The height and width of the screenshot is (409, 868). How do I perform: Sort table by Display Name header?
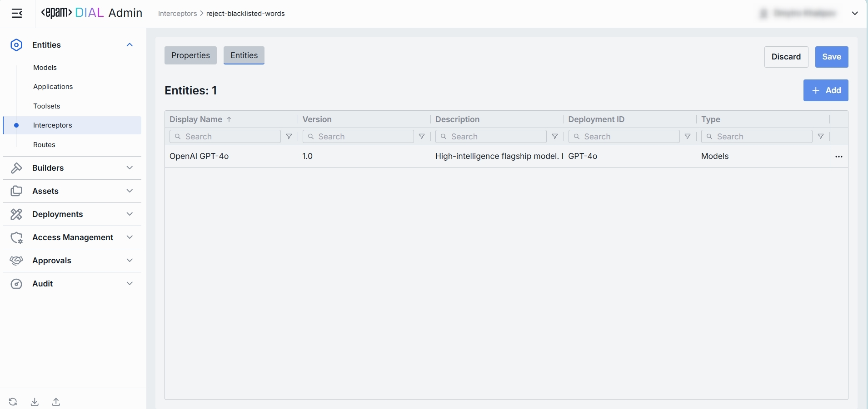point(196,119)
